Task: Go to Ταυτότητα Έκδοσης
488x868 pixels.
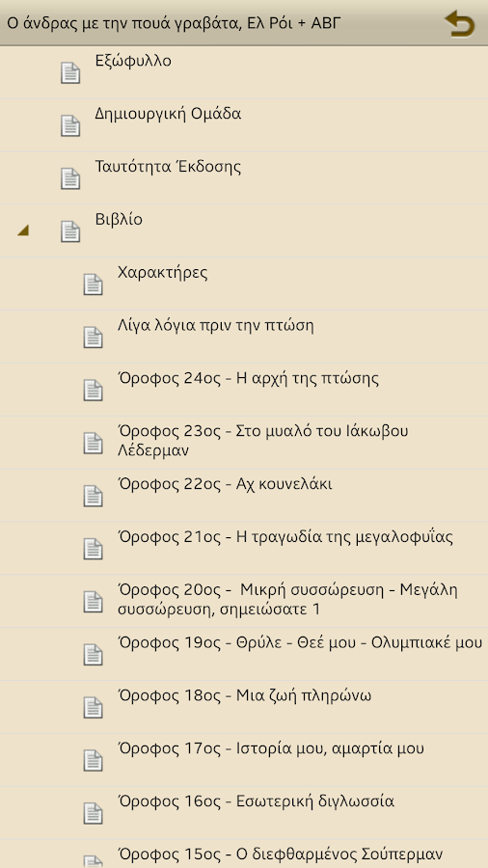Action: point(244,178)
